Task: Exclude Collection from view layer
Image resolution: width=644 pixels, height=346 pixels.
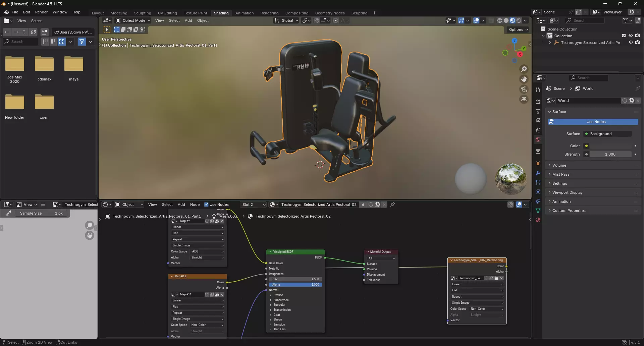Action: point(624,36)
